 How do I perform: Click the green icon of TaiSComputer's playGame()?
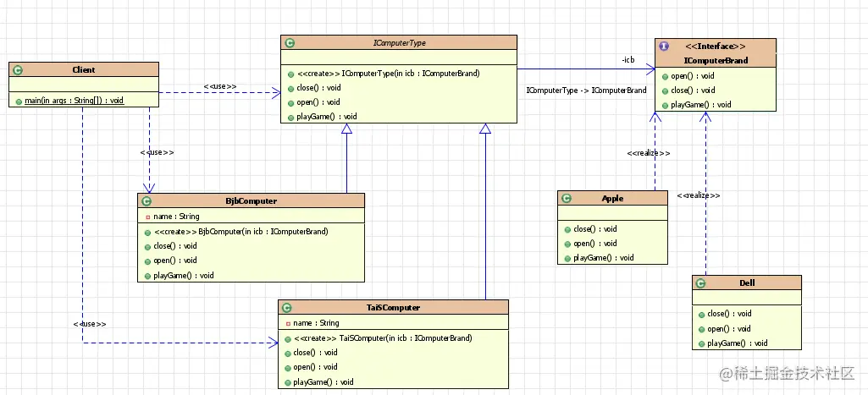(288, 382)
